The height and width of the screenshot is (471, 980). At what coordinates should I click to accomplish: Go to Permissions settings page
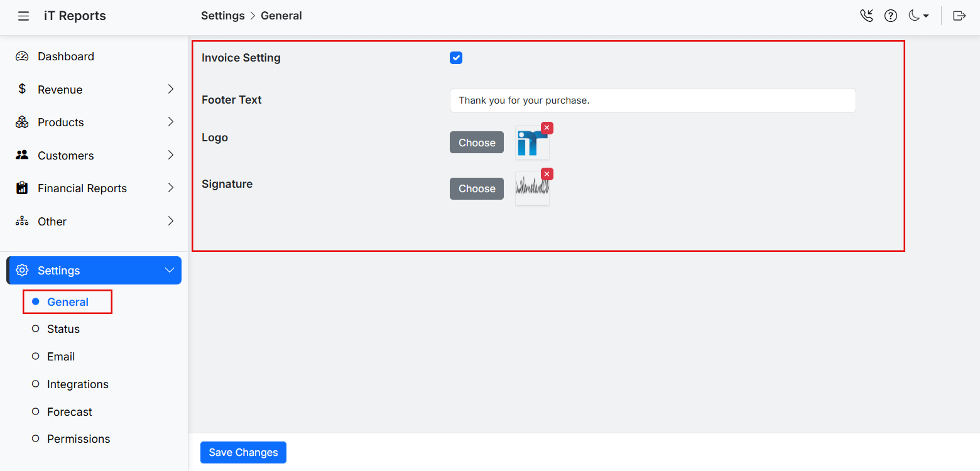click(79, 439)
